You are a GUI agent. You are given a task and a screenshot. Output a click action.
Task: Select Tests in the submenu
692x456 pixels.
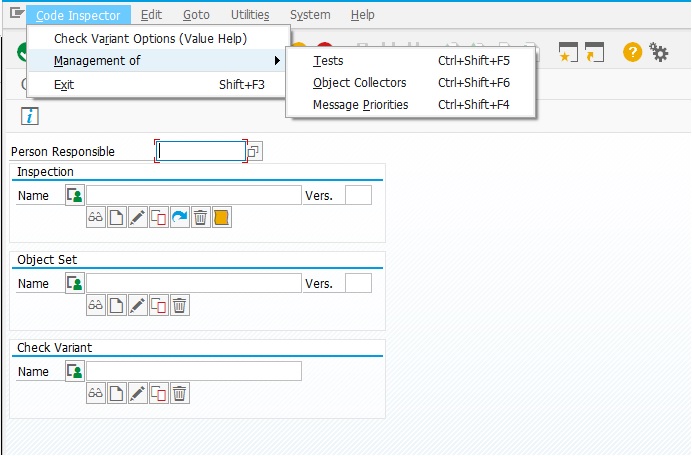click(x=411, y=60)
